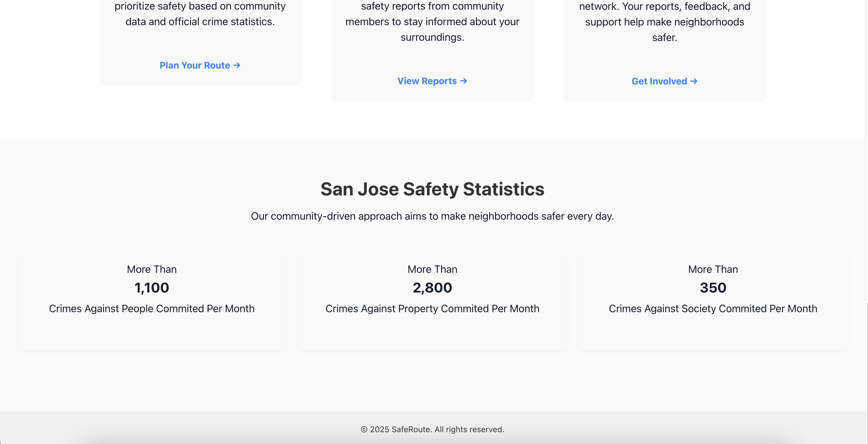Click 'More Than' label above 350
The height and width of the screenshot is (444, 868).
tap(713, 269)
